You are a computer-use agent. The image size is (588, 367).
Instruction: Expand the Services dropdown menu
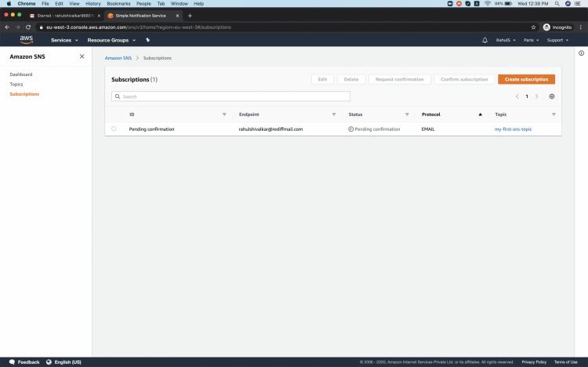coord(64,40)
